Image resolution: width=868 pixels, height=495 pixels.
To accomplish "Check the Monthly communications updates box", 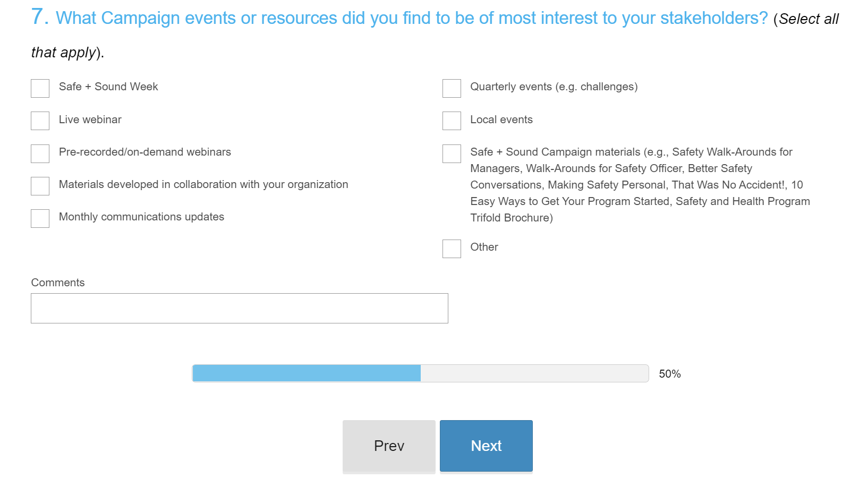I will click(40, 218).
